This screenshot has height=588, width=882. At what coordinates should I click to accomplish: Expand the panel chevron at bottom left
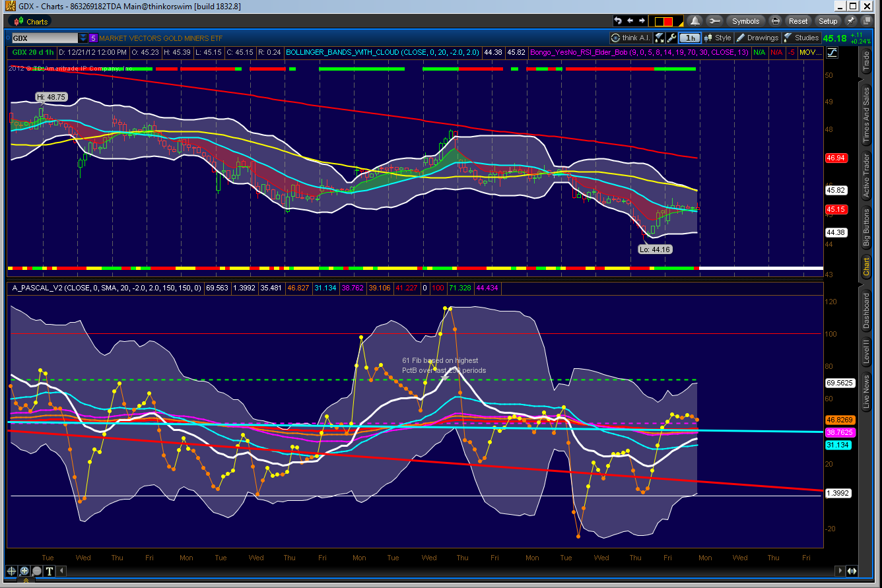pyautogui.click(x=26, y=580)
